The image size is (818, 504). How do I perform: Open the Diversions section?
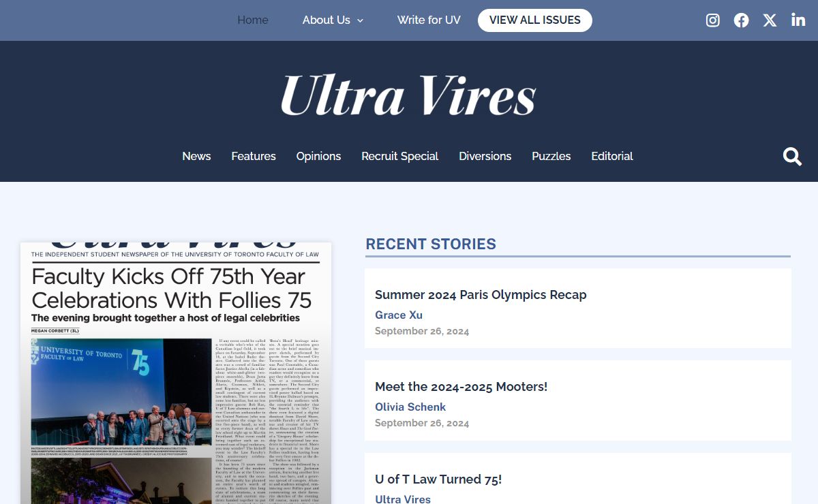tap(485, 156)
